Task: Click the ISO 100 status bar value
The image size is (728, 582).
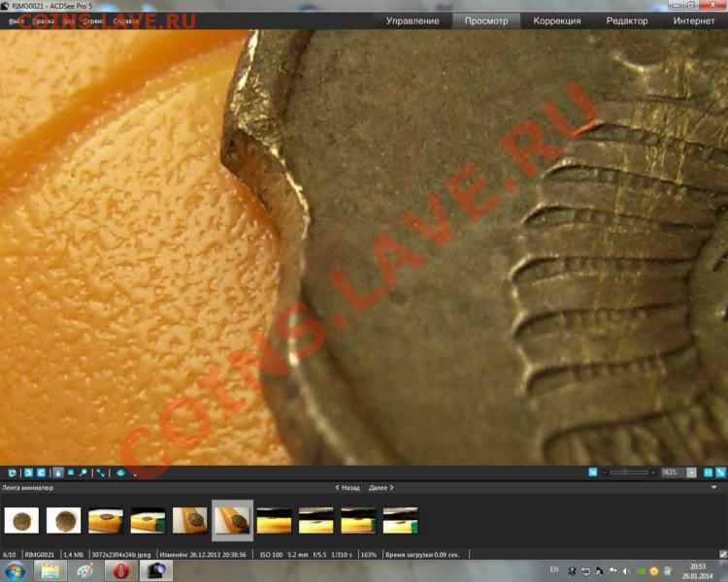Action: [x=271, y=555]
